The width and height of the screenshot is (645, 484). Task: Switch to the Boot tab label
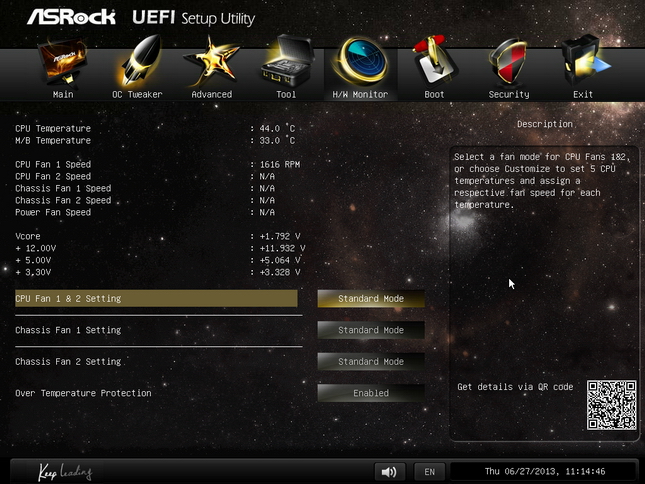[434, 95]
